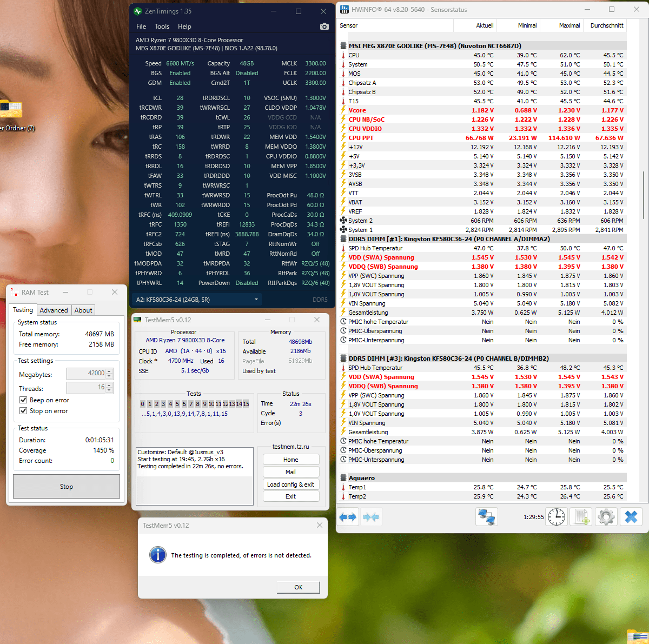Image resolution: width=649 pixels, height=644 pixels.
Task: Click the DIMM #1 'SPD Hub Temperatur' row
Action: pyautogui.click(x=482, y=248)
